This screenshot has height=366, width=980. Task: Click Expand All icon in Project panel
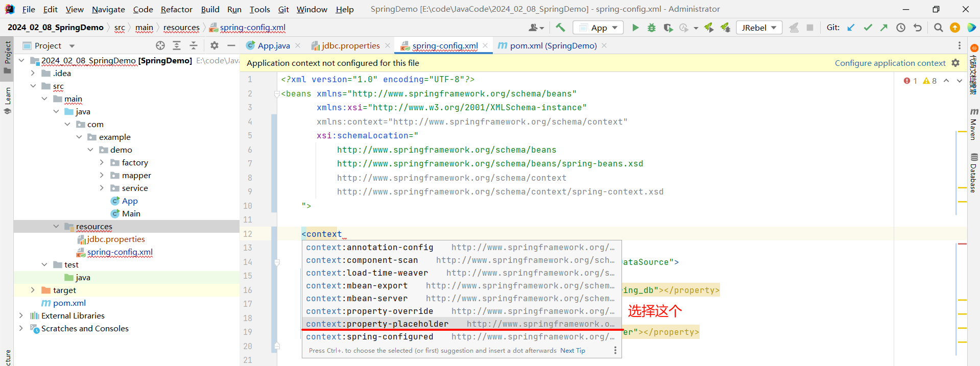click(177, 45)
